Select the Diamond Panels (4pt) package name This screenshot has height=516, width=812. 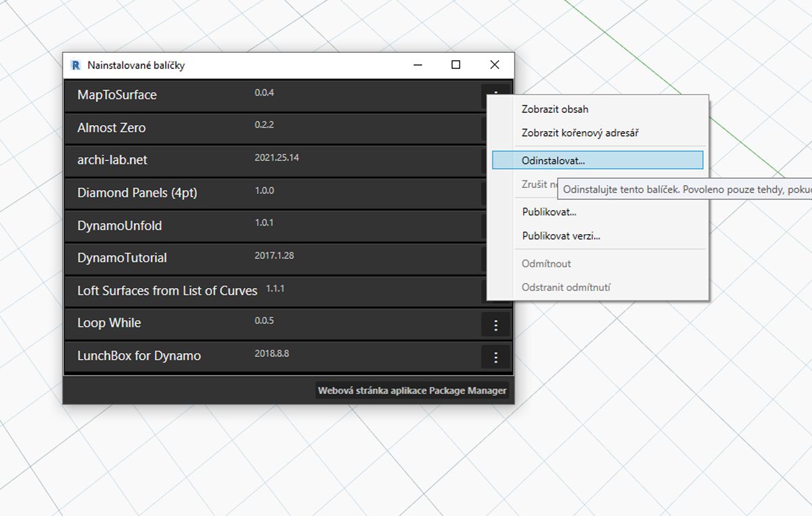click(x=137, y=193)
